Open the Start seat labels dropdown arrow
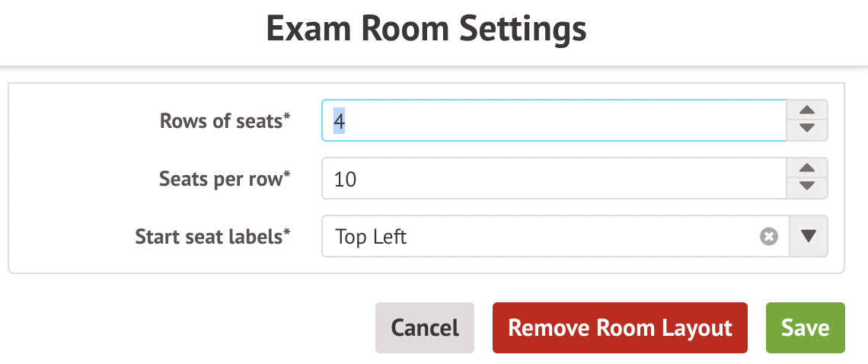 [809, 237]
